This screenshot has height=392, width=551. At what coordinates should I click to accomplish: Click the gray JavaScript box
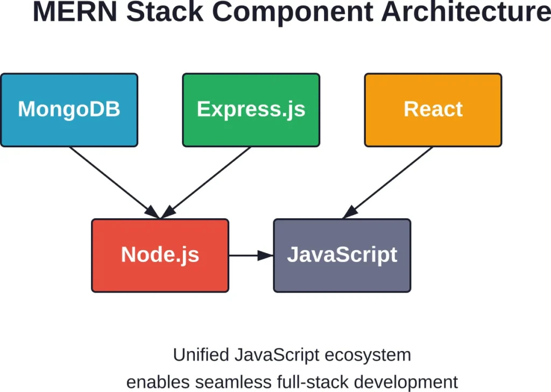tap(342, 255)
